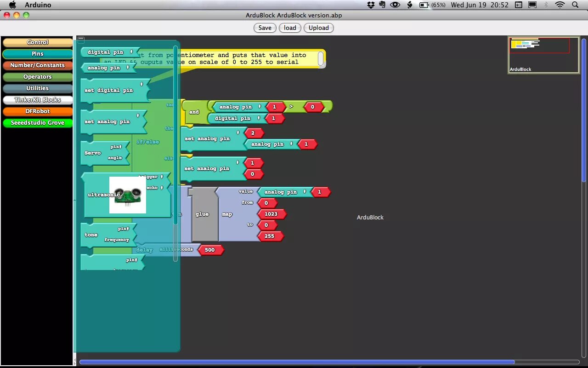Viewport: 588px width, 368px height.
Task: Click the comment note collapse handle
Action: tap(321, 58)
